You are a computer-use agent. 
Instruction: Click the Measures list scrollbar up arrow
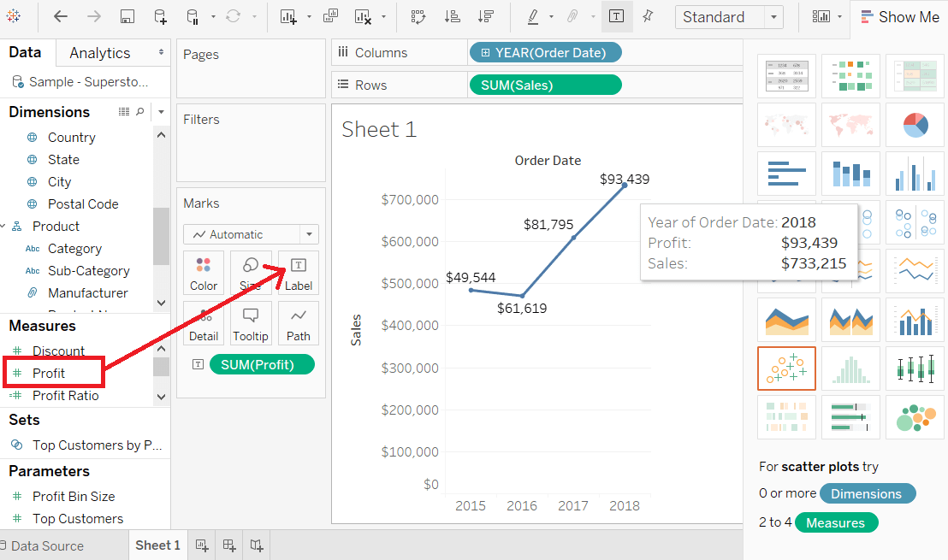tap(161, 349)
